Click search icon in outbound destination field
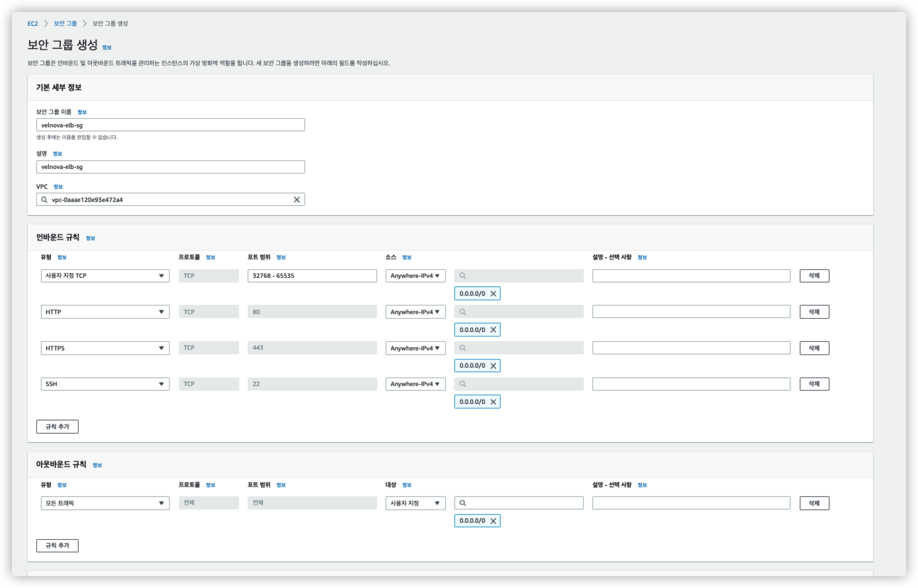Viewport: 918px width, 588px height. pyautogui.click(x=463, y=503)
